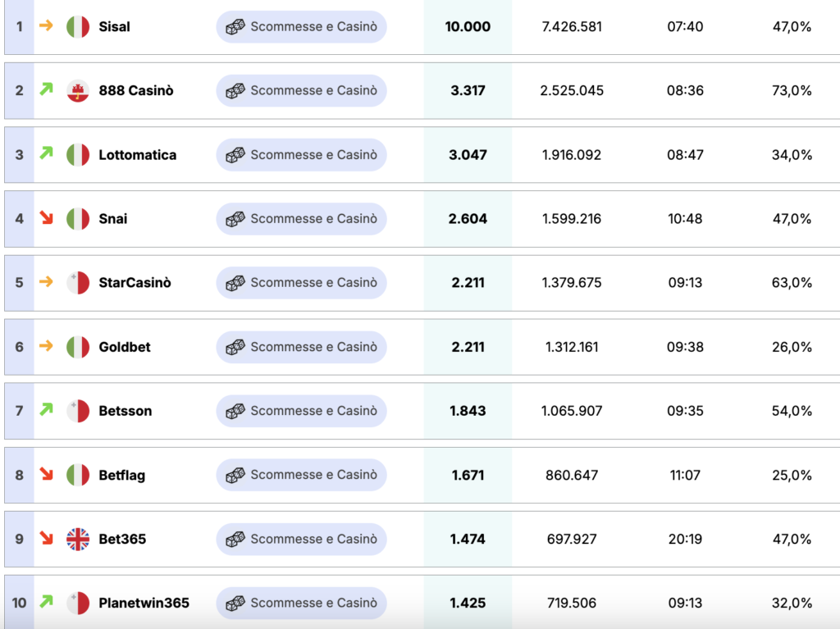The image size is (840, 629).
Task: Select the 73,0% percentage for 888 Casinò
Action: tap(789, 90)
